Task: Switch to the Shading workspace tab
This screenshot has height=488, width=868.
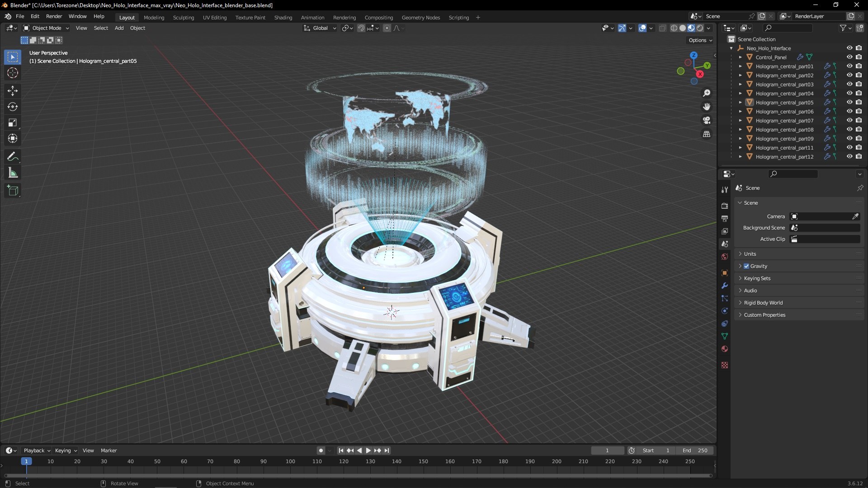Action: click(283, 18)
